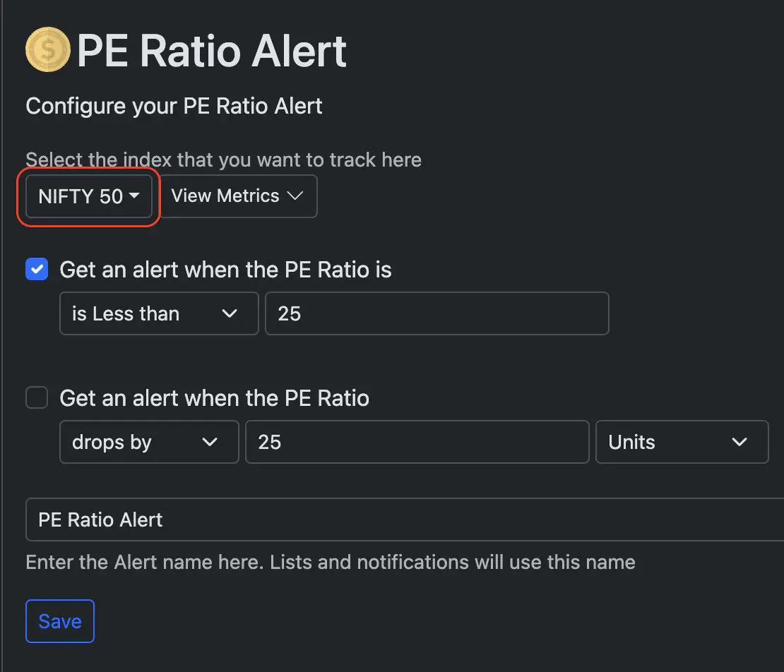784x672 pixels.
Task: Click the caret arrow beside NIFTY 50
Action: pos(134,196)
